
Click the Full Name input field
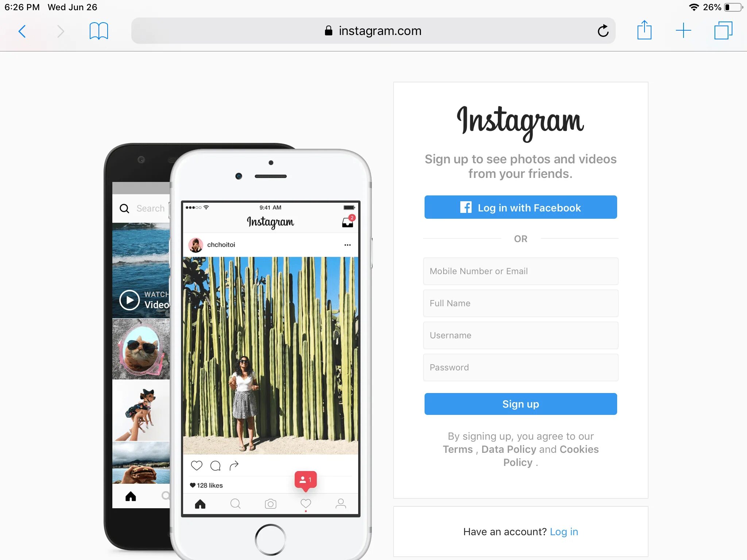[520, 303]
